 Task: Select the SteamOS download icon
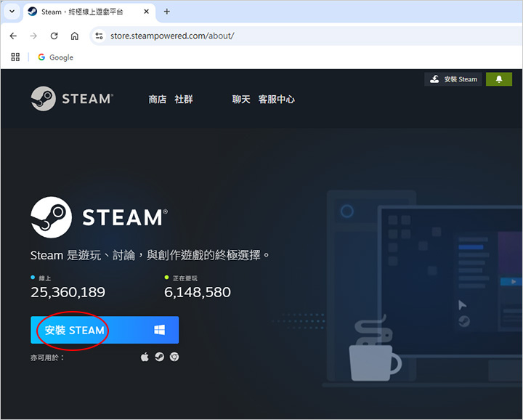[159, 357]
